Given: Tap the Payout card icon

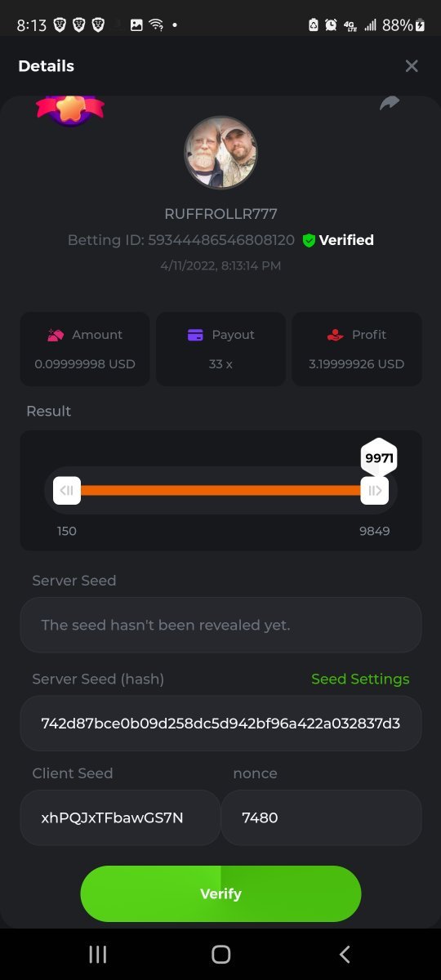Looking at the screenshot, I should coord(195,335).
